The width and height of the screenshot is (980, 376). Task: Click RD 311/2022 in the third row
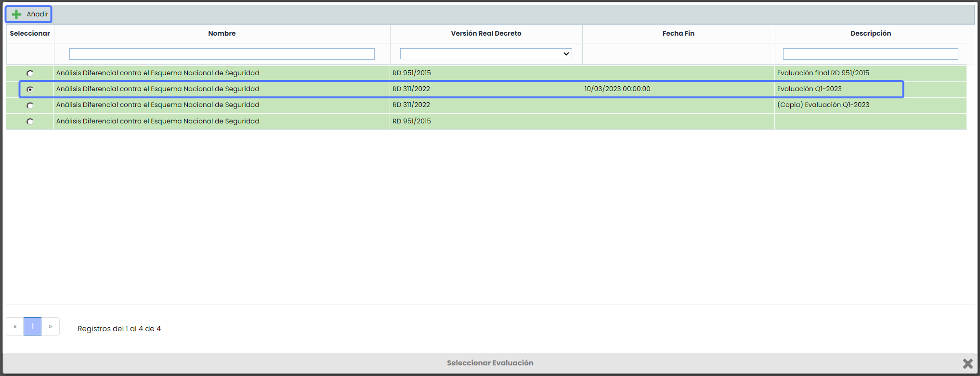point(411,105)
